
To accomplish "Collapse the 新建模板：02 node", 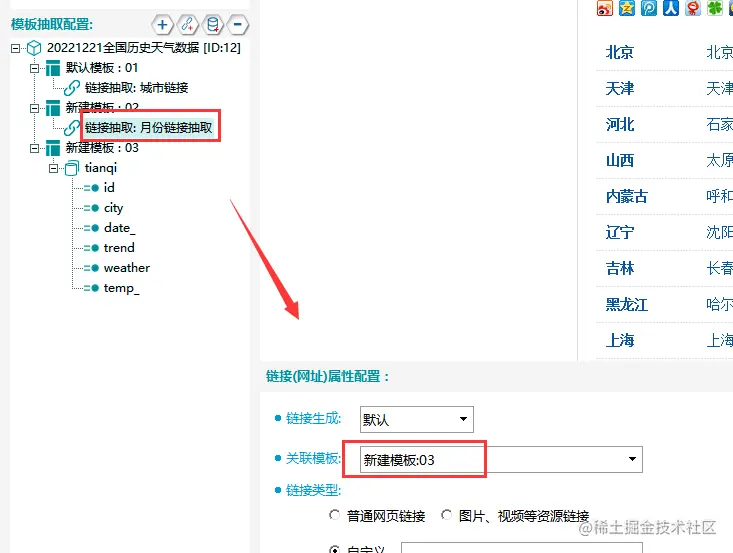I will pyautogui.click(x=35, y=108).
